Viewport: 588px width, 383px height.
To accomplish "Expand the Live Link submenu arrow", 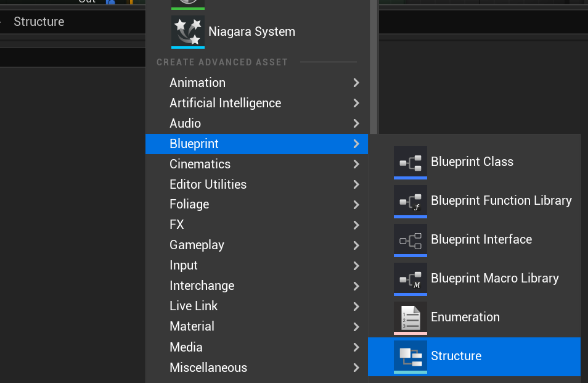I will coord(356,306).
